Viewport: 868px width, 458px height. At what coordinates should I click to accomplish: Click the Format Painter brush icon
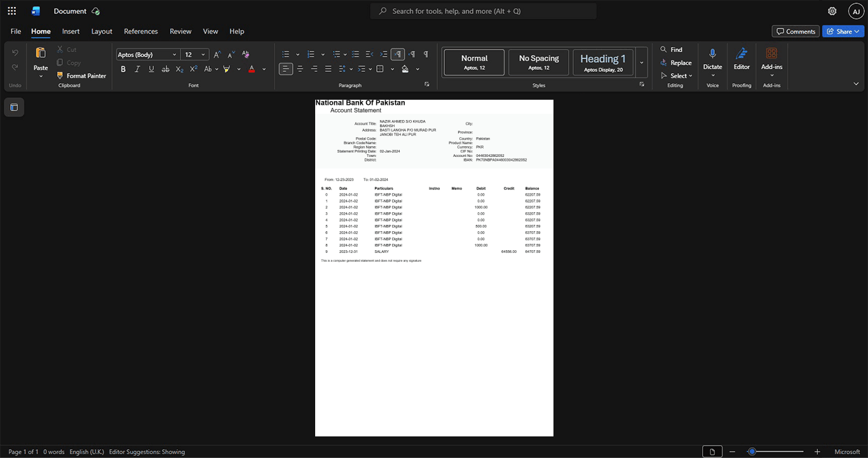(60, 76)
